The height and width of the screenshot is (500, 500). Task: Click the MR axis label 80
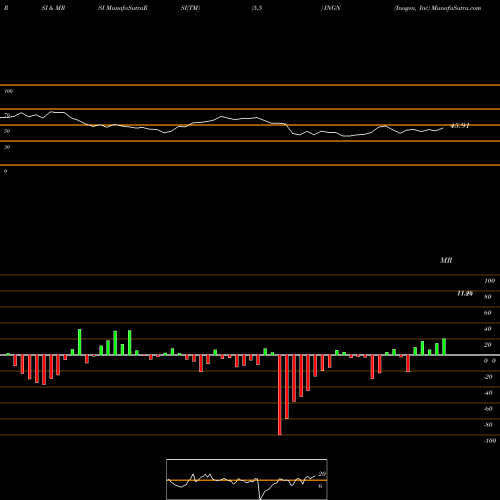(488, 297)
